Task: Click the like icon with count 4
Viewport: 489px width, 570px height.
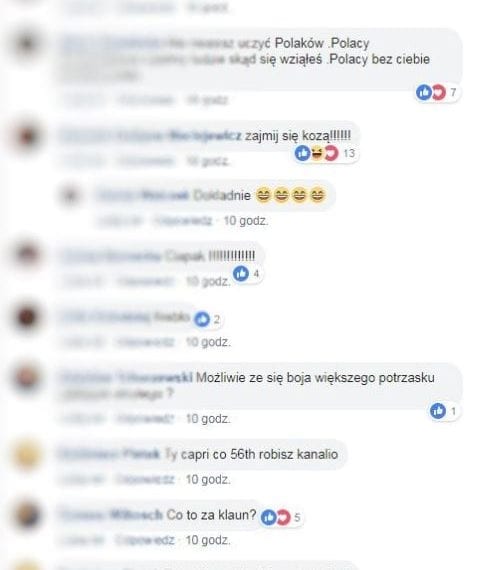Action: coord(241,273)
